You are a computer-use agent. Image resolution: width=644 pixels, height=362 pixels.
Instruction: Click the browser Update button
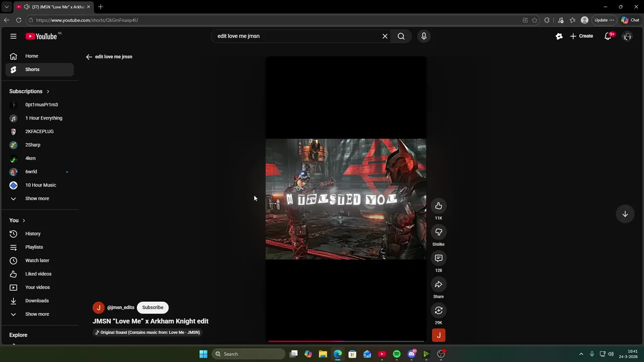pos(604,20)
